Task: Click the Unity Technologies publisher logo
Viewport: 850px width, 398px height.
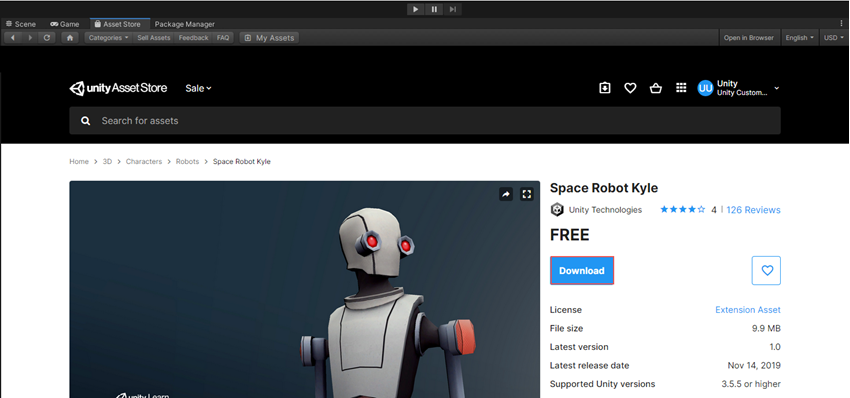Action: point(557,210)
